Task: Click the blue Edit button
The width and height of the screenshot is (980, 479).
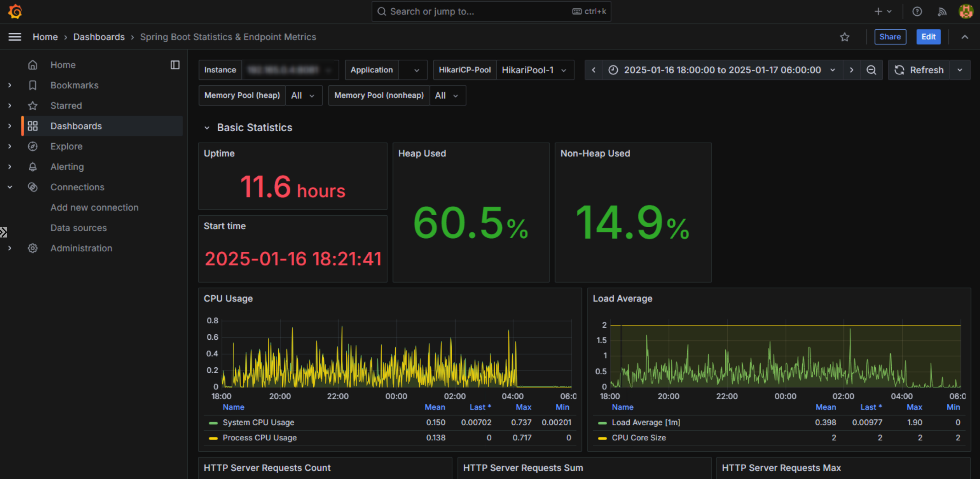Action: click(928, 37)
